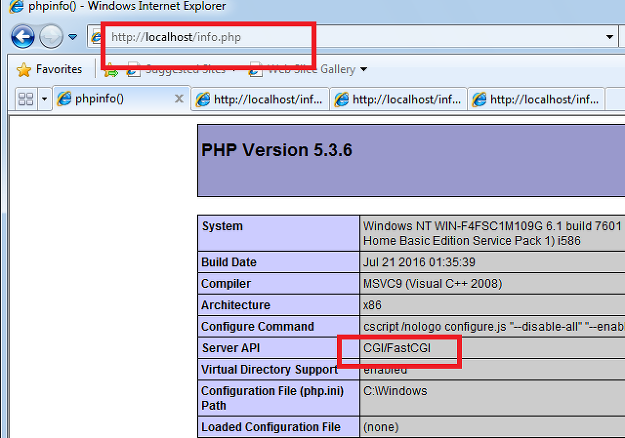This screenshot has width=625, height=438.
Task: Click the Virtual Directory Support label
Action: pos(269,370)
